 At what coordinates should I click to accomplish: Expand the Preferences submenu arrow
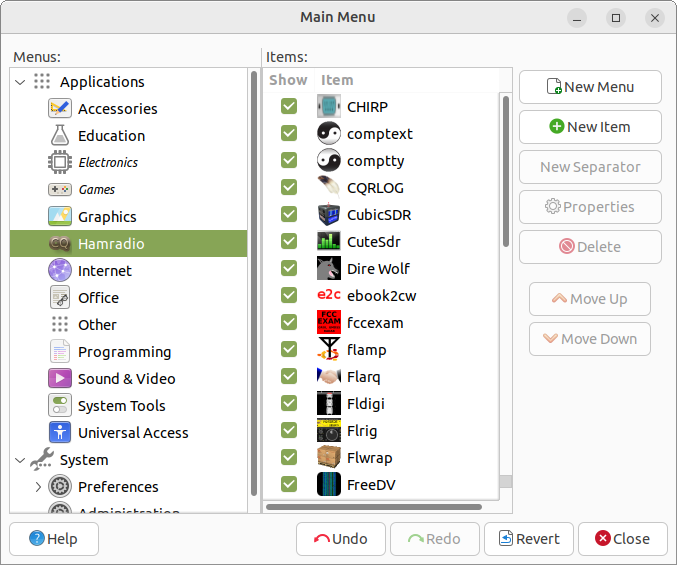pyautogui.click(x=38, y=487)
